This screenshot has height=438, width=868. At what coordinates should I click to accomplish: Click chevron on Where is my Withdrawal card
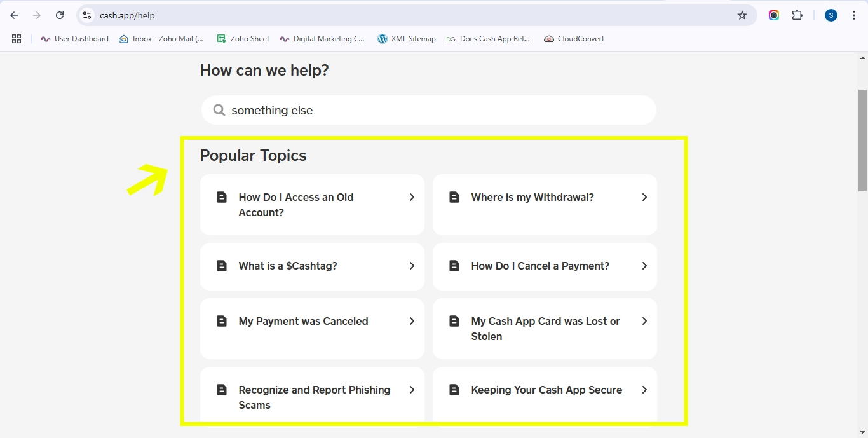click(644, 197)
